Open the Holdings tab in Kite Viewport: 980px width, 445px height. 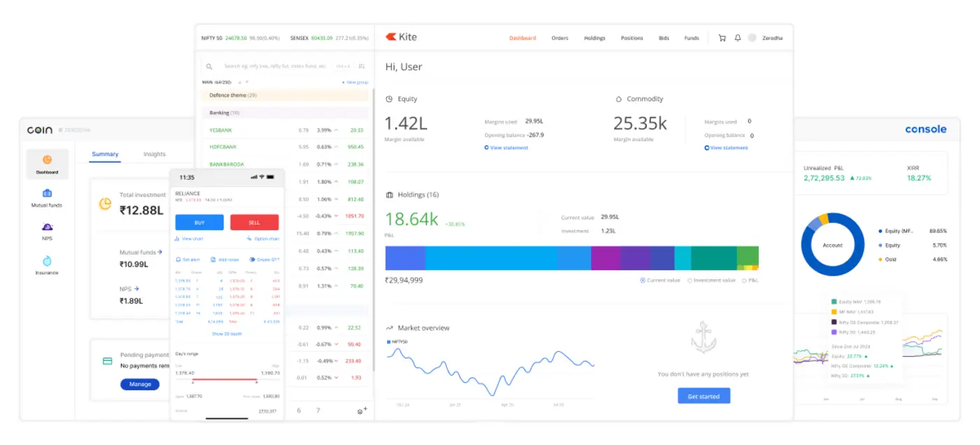pyautogui.click(x=594, y=38)
